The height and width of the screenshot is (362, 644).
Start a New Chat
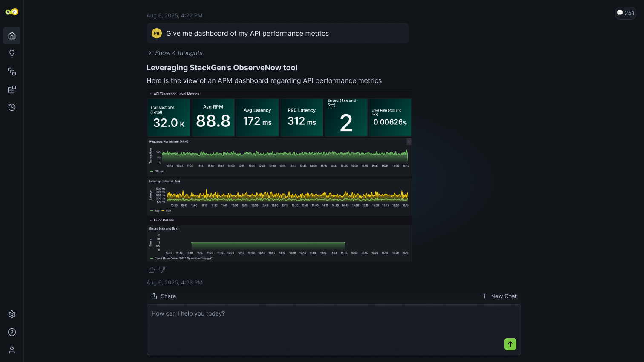(499, 296)
